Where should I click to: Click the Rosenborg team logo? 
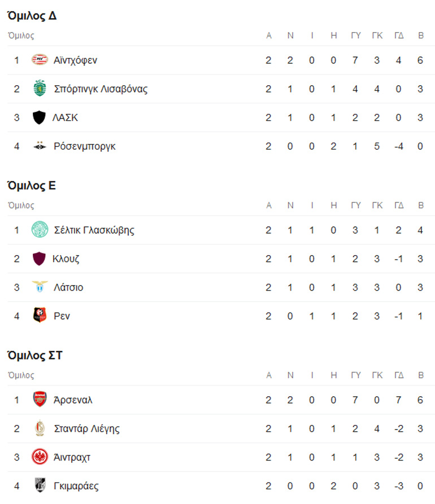40,146
